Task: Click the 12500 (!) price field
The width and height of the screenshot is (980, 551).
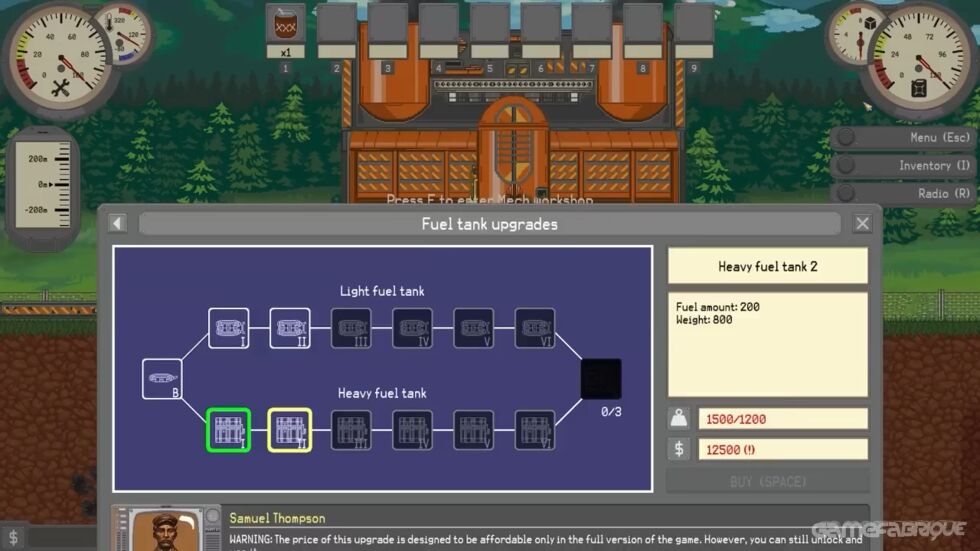Action: [783, 449]
